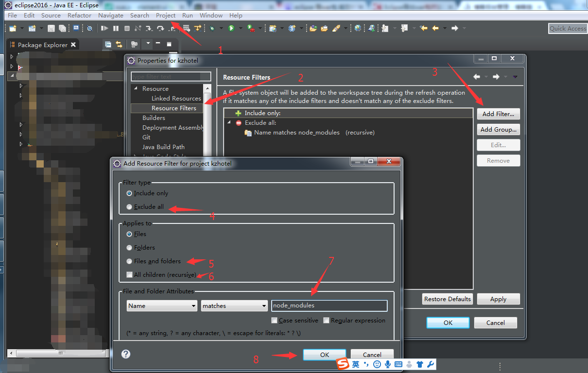Screen dimensions: 588x373
Task: Open the New wizard dropdown arrow
Action: [22, 28]
